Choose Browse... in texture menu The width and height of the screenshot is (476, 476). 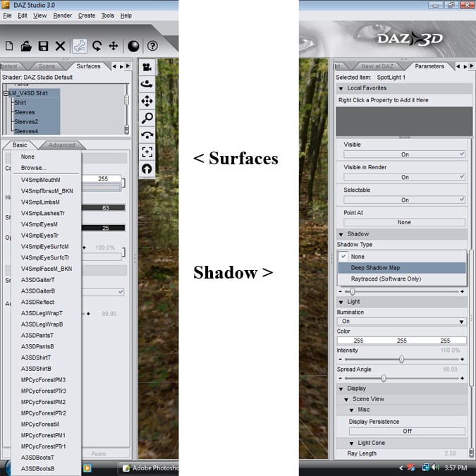click(33, 168)
